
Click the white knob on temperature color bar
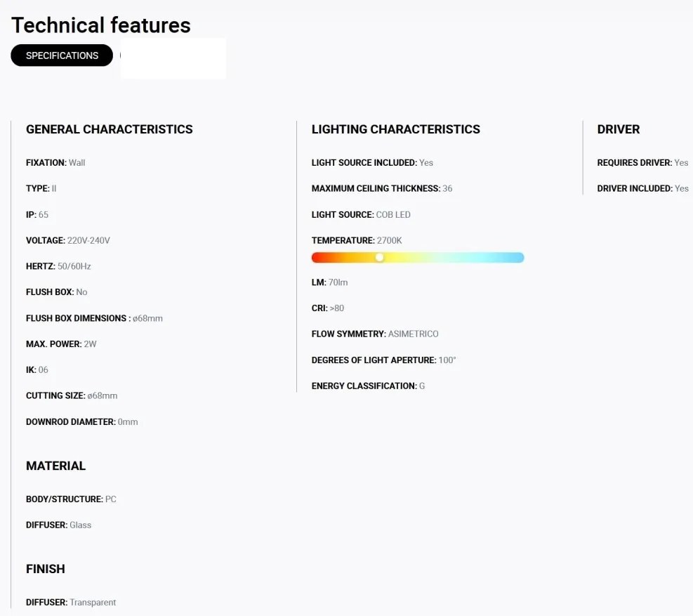pyautogui.click(x=380, y=257)
